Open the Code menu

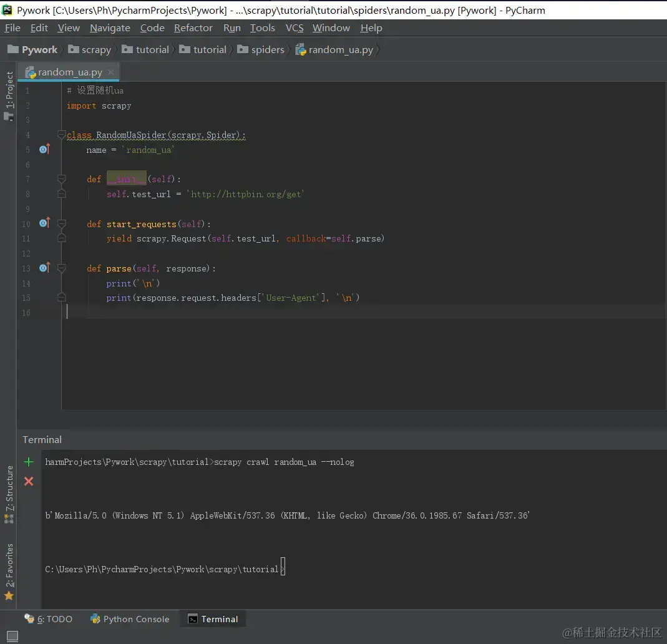click(x=152, y=28)
